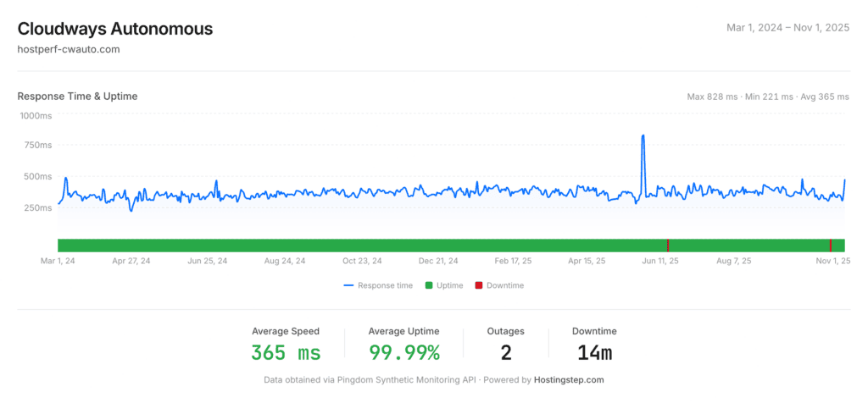Click the Downtime stat label above 14m
The width and height of the screenshot is (868, 403).
(594, 331)
